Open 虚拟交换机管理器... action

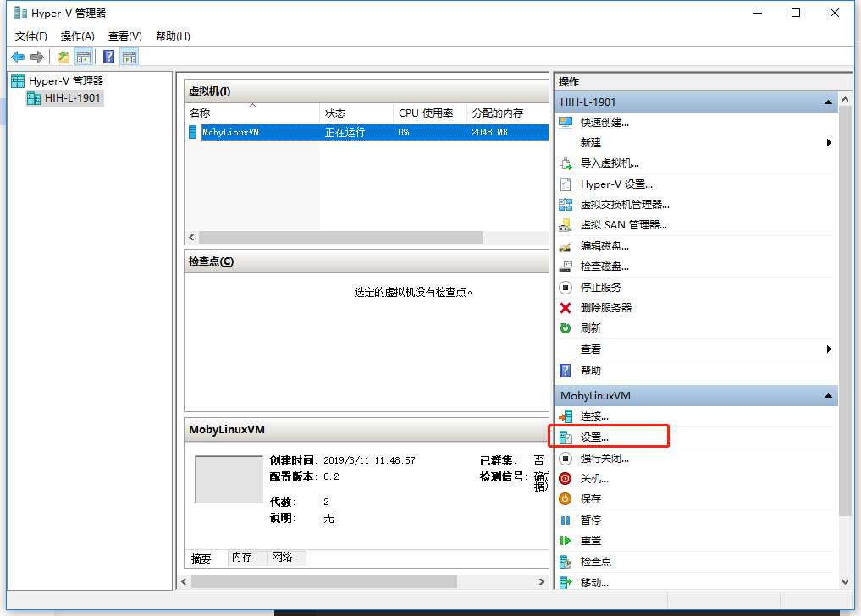pos(625,205)
